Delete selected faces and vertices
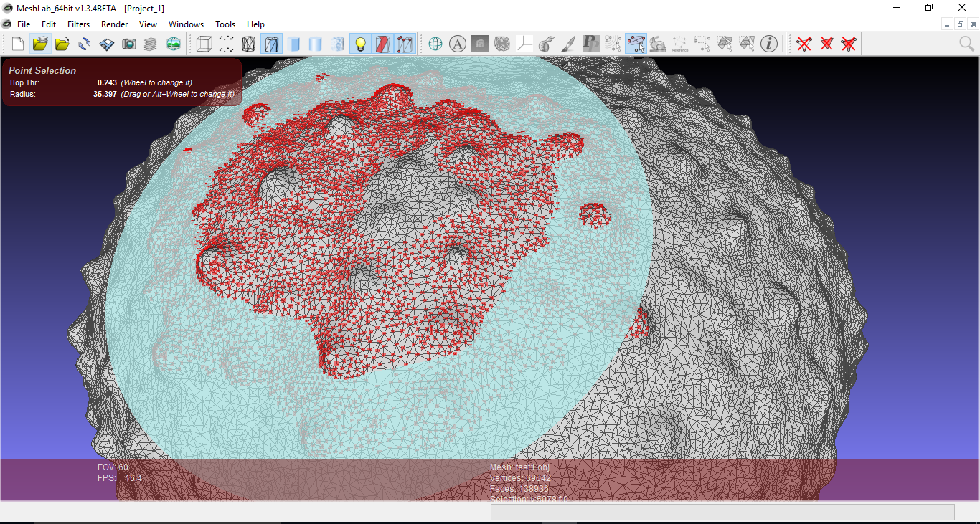 click(x=849, y=44)
